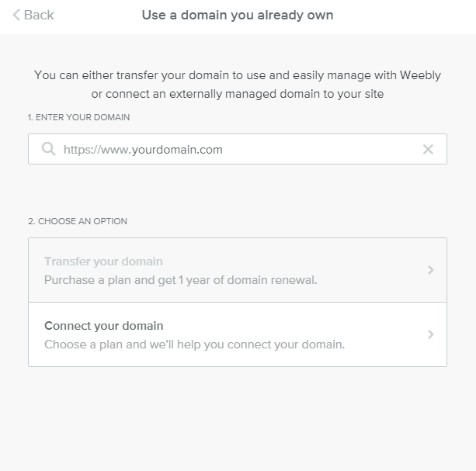Select the Transfer your domain heading
Viewport: 476px width, 471px height.
(x=103, y=261)
